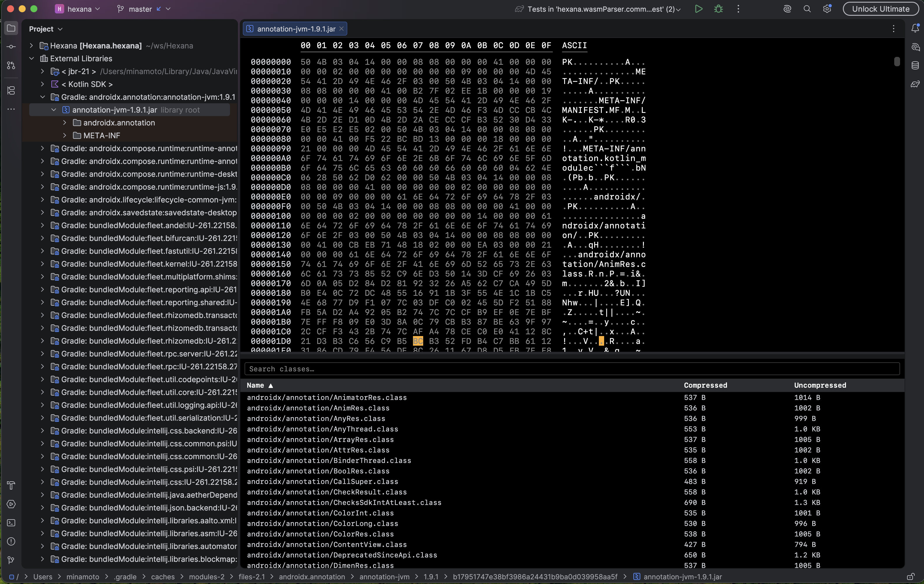Open editor tab options menu
The width and height of the screenshot is (924, 584).
[893, 29]
